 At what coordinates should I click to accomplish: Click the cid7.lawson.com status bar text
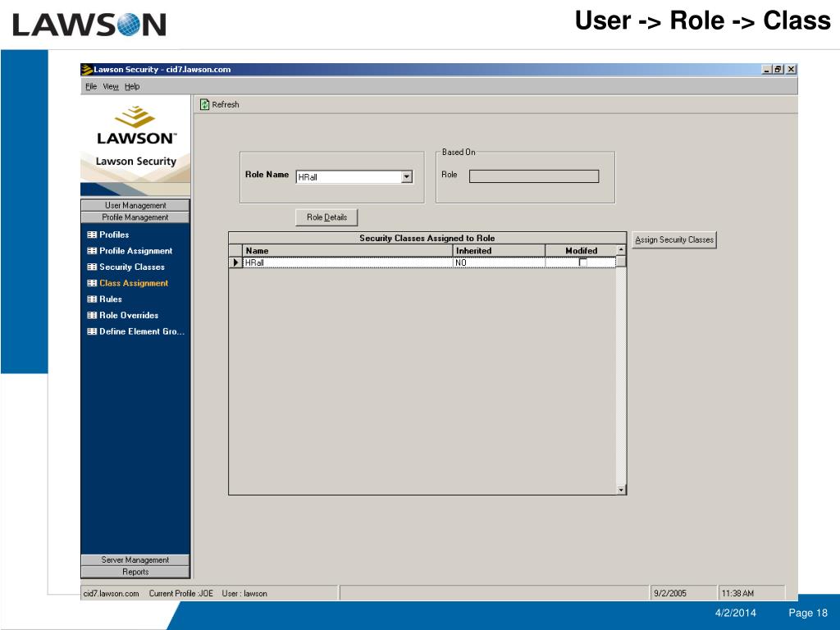tap(112, 594)
